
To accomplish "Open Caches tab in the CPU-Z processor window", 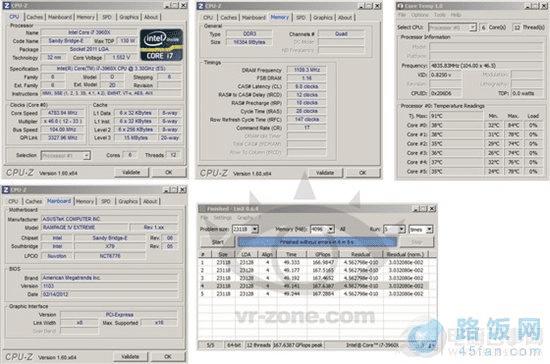I will click(x=34, y=17).
